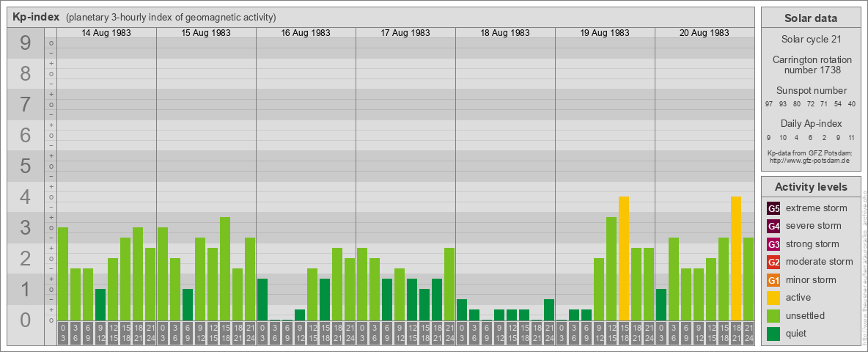Select the light green unsettled legend swatch
The width and height of the screenshot is (868, 352).
773,315
